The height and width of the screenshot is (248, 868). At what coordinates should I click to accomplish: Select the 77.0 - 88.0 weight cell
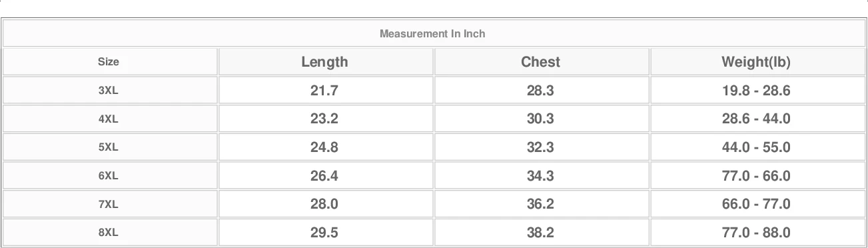(756, 233)
